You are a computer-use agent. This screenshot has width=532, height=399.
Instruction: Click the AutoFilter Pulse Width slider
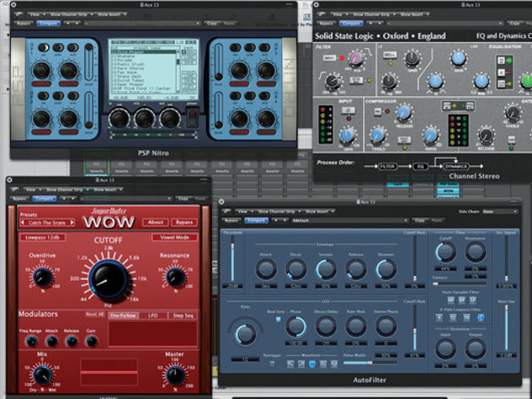[370, 363]
